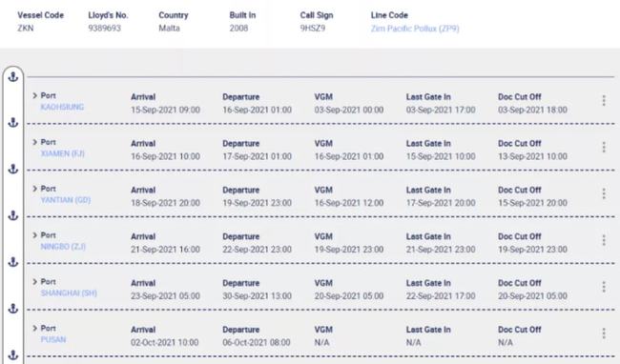Open three-dot menu for Ningbo row
Image resolution: width=620 pixels, height=364 pixels.
604,240
